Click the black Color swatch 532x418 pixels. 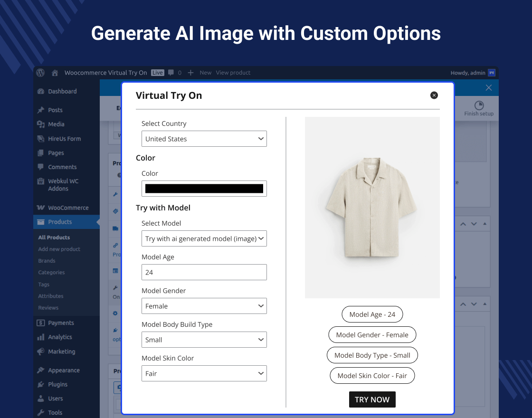pos(204,189)
